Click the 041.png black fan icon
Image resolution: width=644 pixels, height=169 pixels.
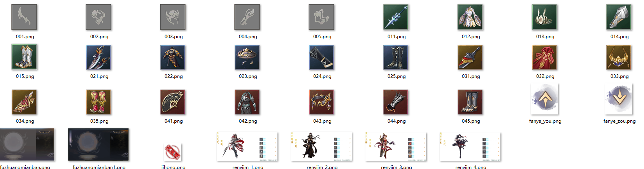point(173,102)
